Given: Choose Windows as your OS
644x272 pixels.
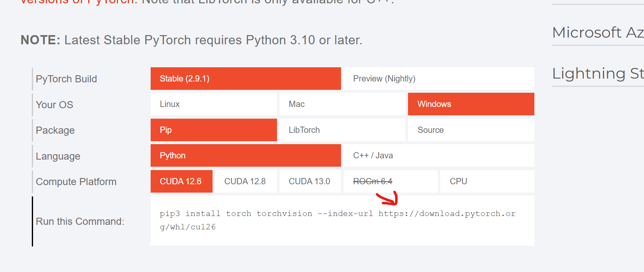Looking at the screenshot, I should [x=471, y=104].
